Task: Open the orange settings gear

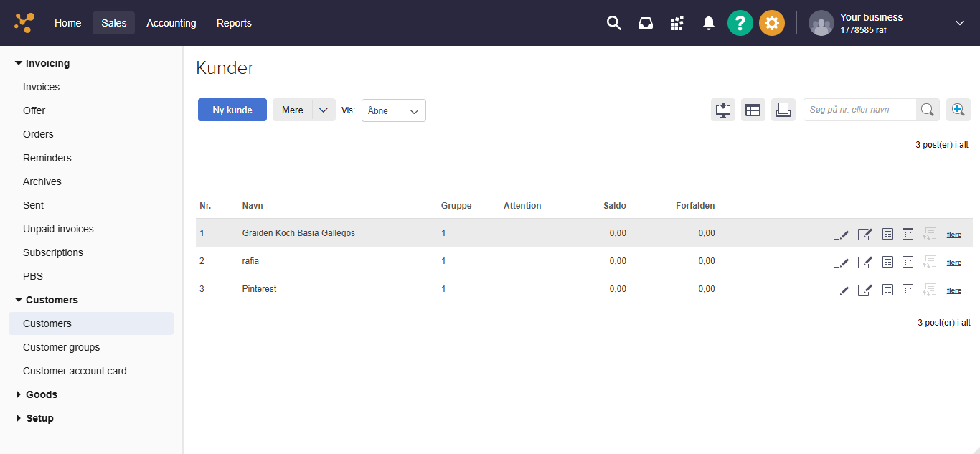Action: [772, 23]
